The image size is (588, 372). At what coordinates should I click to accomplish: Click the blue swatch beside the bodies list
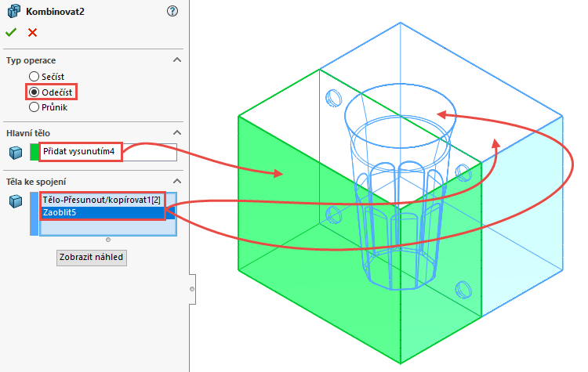click(x=34, y=214)
